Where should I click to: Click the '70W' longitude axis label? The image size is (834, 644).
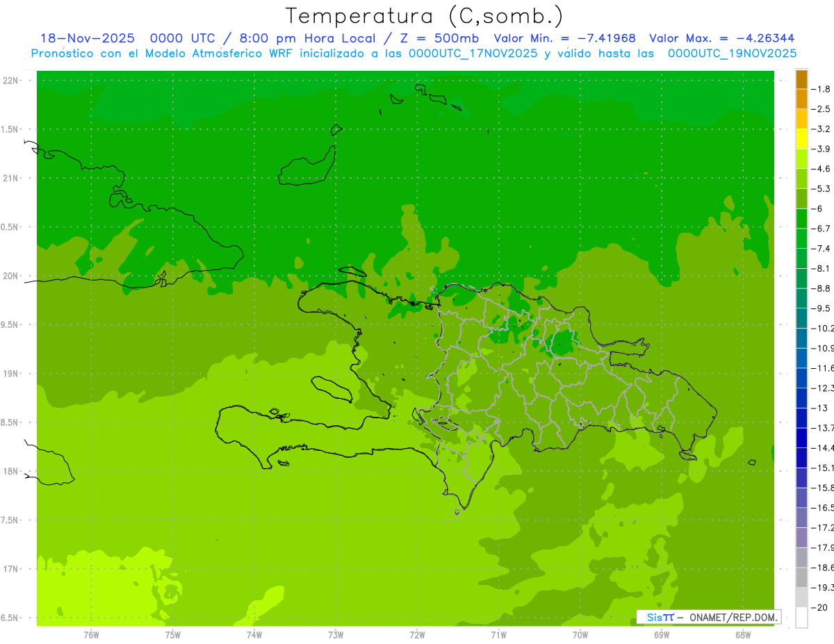tap(580, 635)
